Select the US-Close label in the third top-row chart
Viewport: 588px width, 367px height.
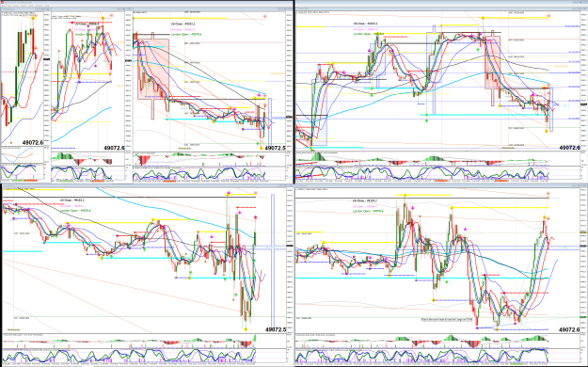pyautogui.click(x=183, y=24)
